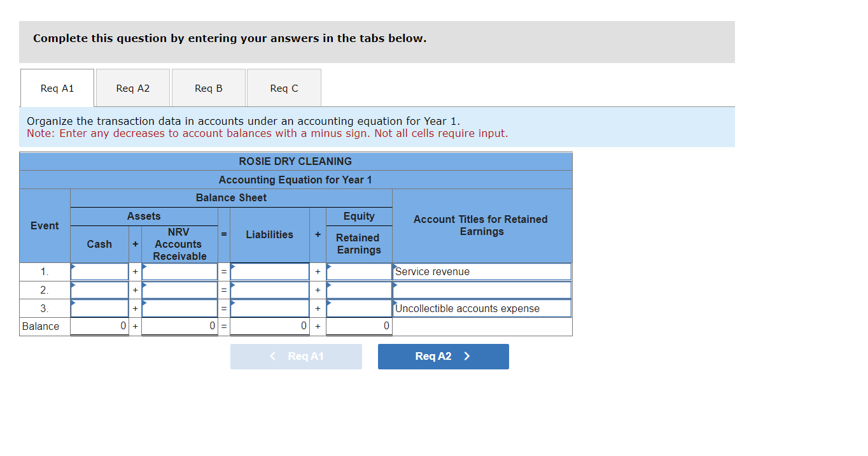Viewport: 868px width, 456px height.
Task: Click the ROSIE DRY CLEANING table title
Action: 295,162
